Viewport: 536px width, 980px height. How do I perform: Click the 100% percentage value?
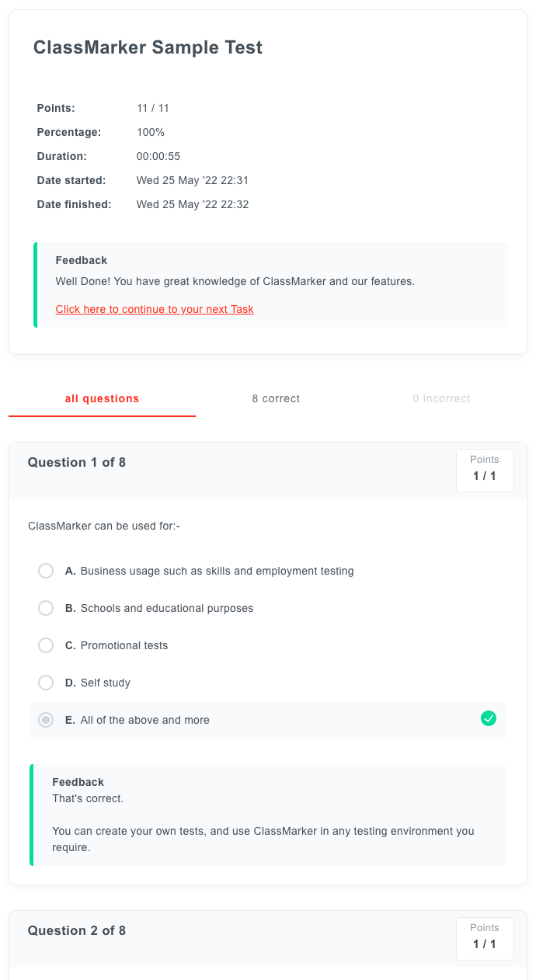(x=151, y=132)
